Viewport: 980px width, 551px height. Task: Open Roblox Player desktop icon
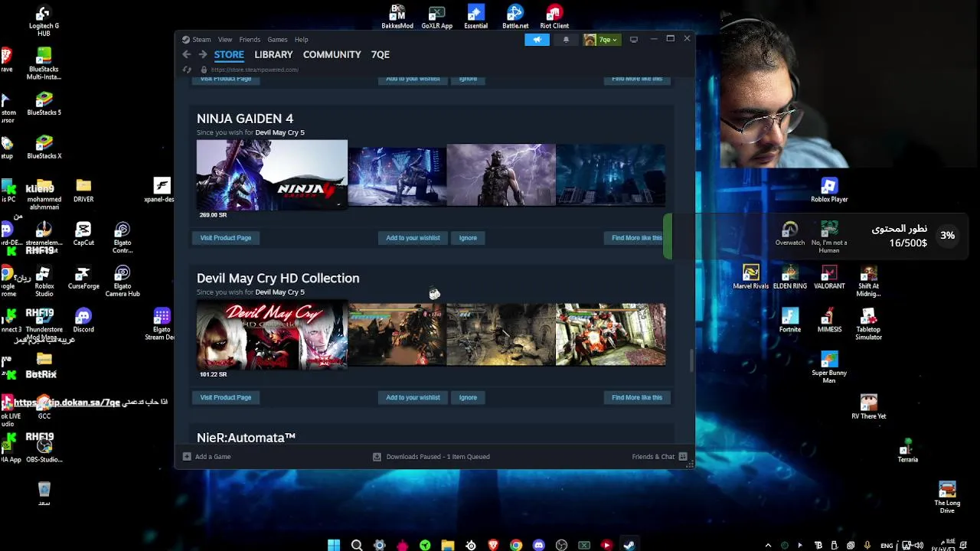(829, 190)
